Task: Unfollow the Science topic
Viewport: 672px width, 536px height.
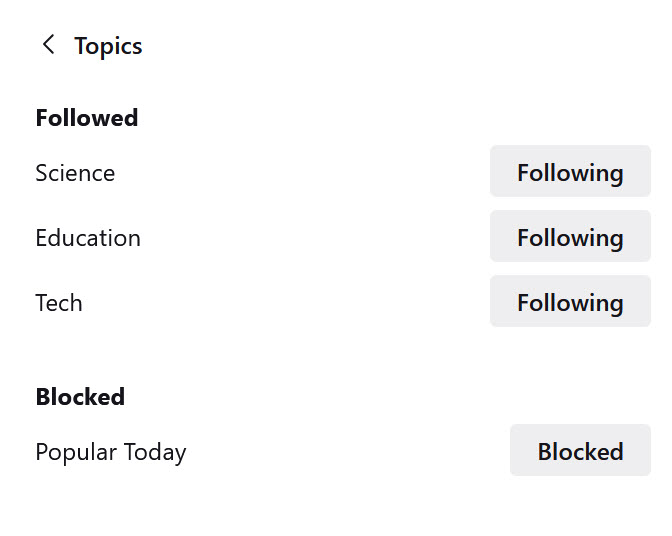Action: [x=570, y=172]
